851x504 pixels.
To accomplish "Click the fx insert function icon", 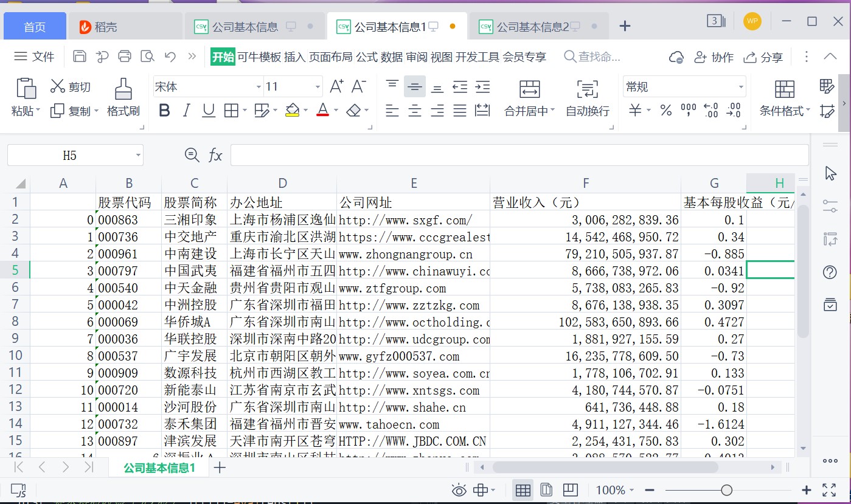I will point(215,156).
